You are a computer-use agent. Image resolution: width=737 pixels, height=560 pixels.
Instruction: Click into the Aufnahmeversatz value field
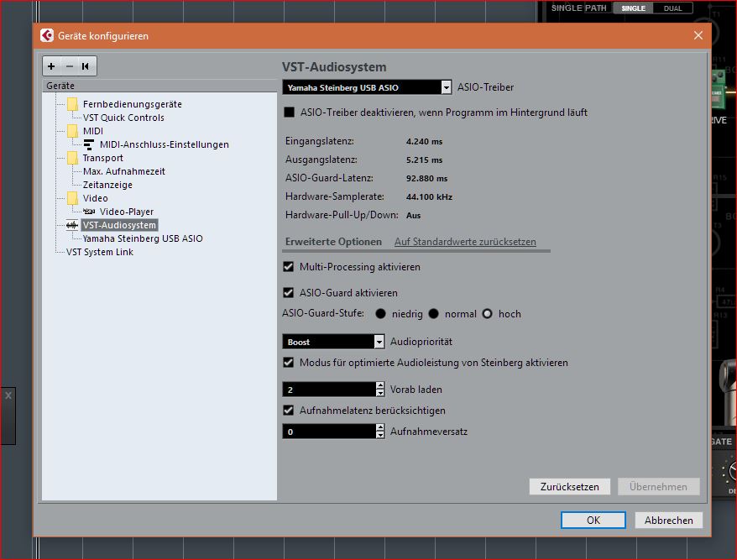pos(327,432)
